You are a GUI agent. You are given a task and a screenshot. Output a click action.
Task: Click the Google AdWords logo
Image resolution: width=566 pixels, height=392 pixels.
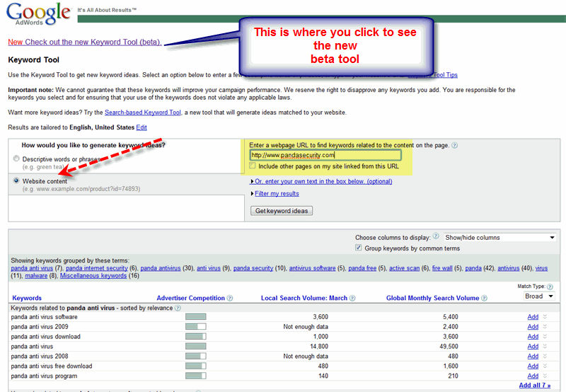tap(38, 14)
